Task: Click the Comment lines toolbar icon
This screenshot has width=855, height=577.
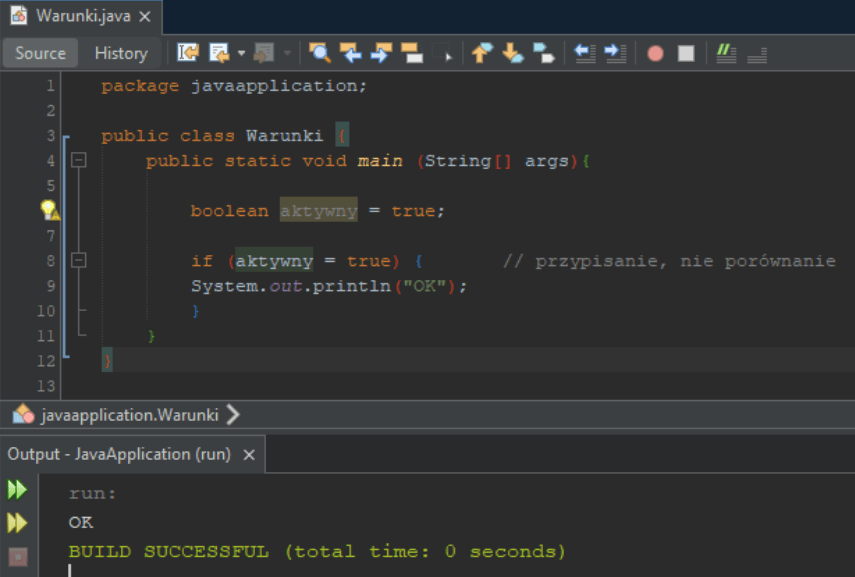Action: click(x=727, y=53)
